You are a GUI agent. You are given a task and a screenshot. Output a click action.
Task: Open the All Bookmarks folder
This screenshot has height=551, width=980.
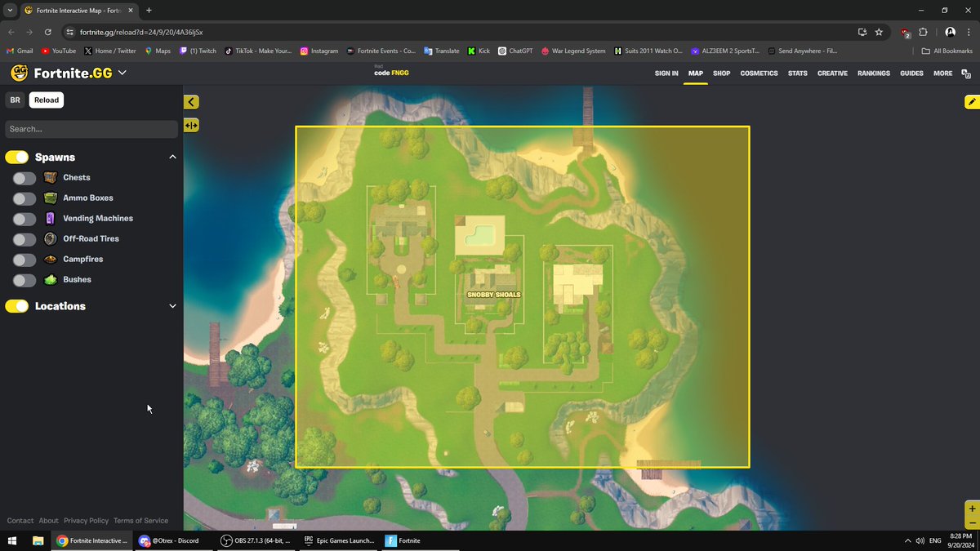click(x=947, y=51)
